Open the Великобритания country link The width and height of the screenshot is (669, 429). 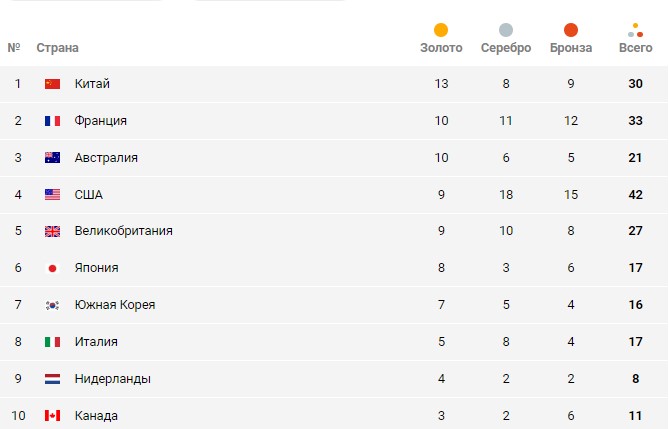click(123, 231)
